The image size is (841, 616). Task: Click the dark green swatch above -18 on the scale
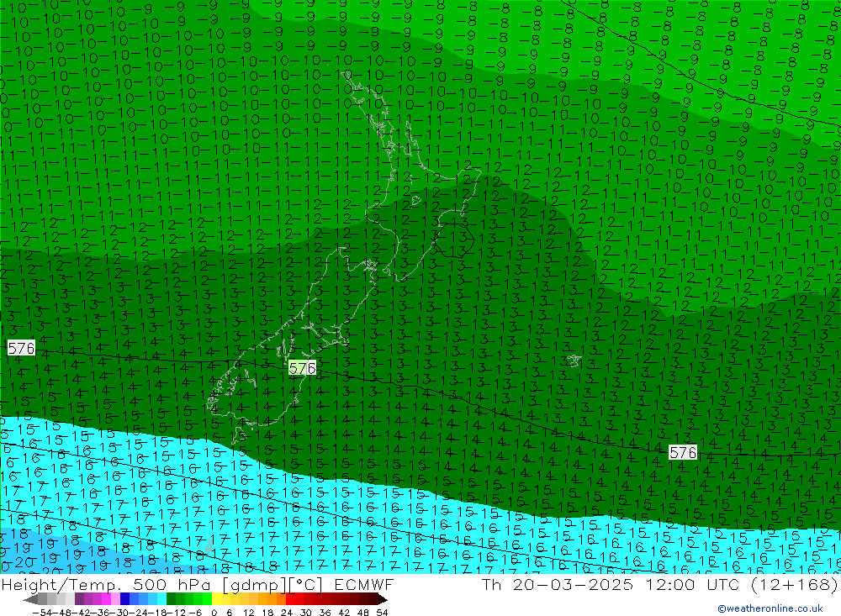click(x=171, y=599)
